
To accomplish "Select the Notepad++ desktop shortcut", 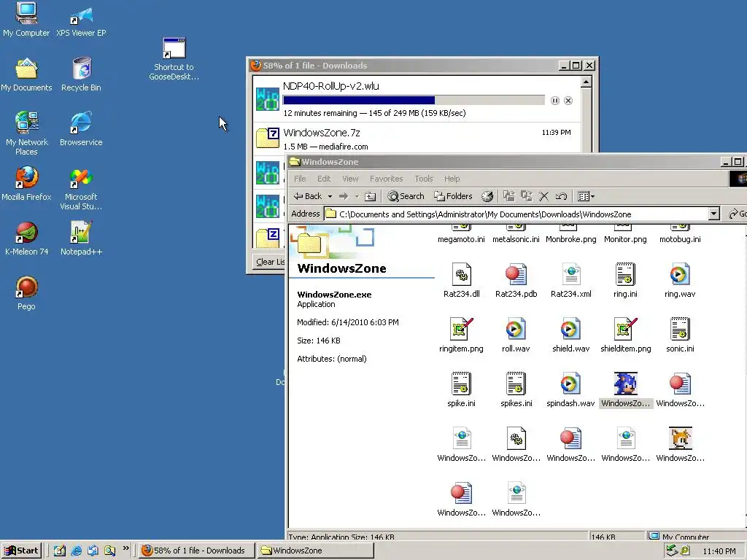I will tap(81, 238).
